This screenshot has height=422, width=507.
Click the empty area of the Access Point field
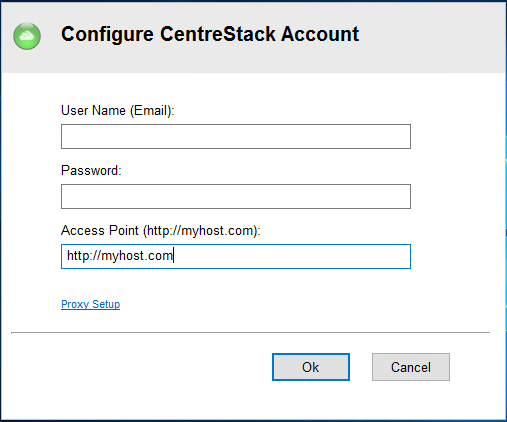click(x=292, y=256)
